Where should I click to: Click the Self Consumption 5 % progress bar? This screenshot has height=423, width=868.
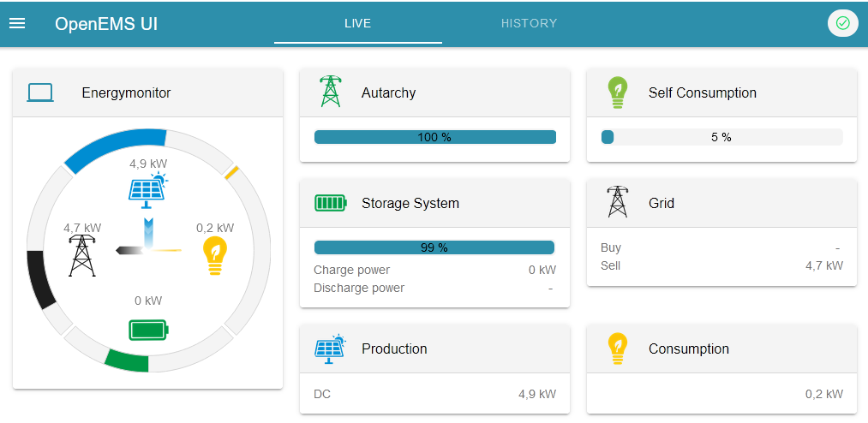click(x=721, y=137)
